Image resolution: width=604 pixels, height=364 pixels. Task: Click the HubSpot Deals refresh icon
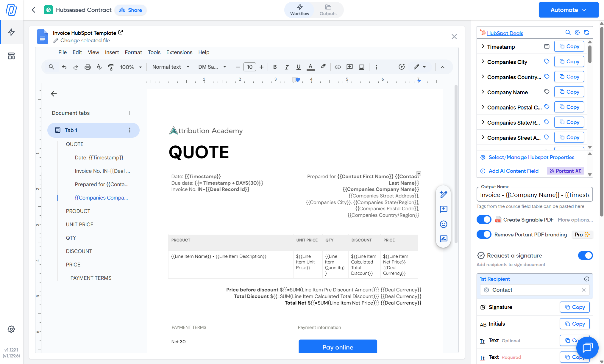coord(586,33)
